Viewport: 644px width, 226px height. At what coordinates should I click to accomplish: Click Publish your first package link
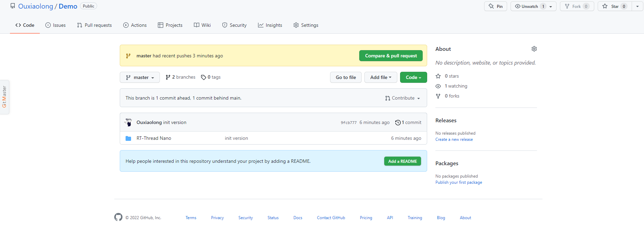pos(459,182)
